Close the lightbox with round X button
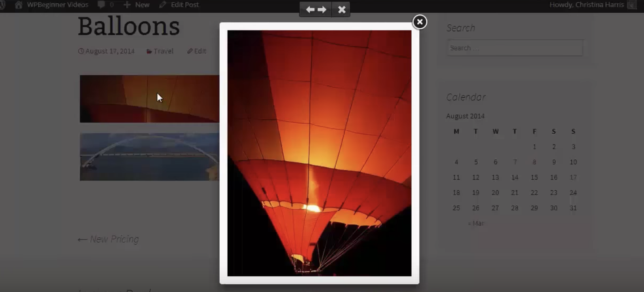 point(420,22)
